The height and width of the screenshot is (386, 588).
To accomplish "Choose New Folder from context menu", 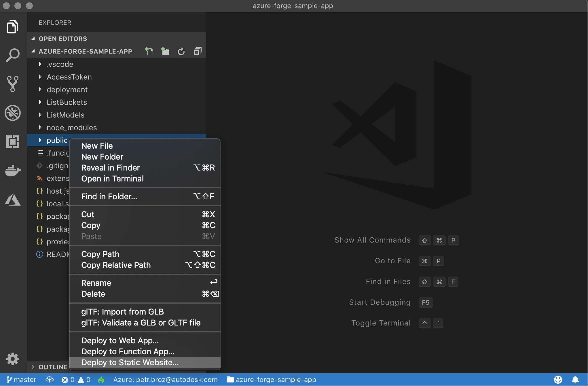I will tap(145, 157).
